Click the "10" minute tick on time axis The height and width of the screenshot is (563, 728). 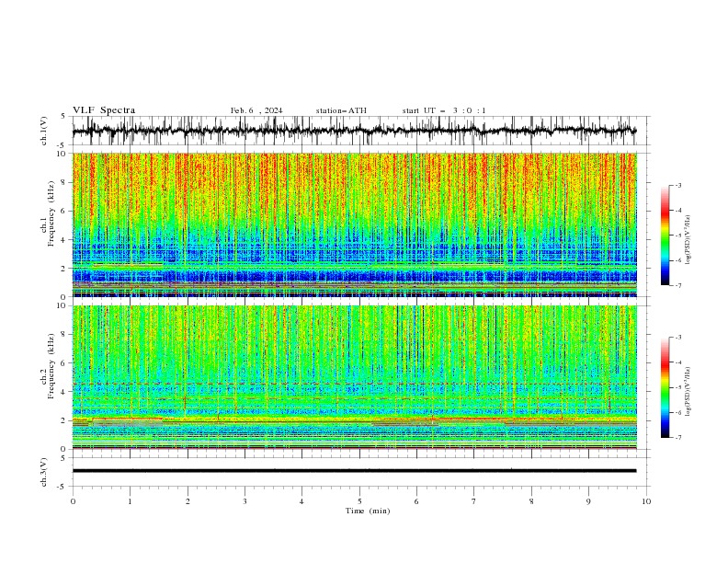point(646,501)
